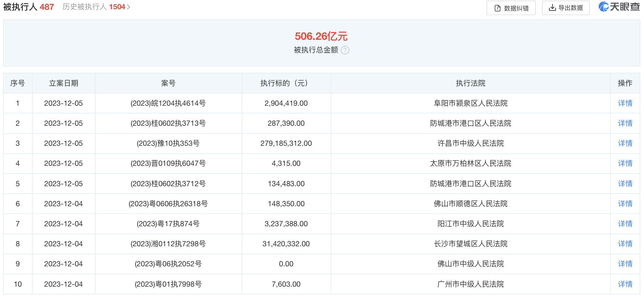View 详情 of 阳江市中级人民法院 case
The width and height of the screenshot is (644, 299).
tap(625, 224)
